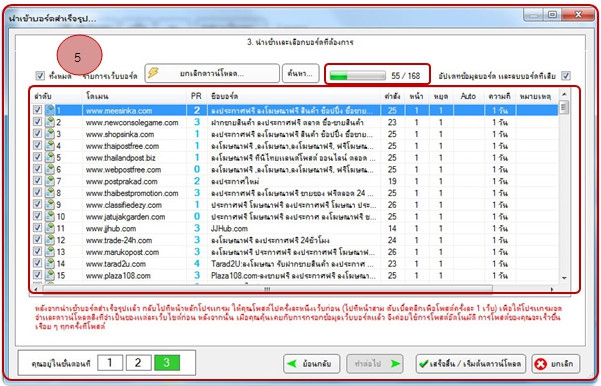Uncheck the select-all checkbox above the list
The width and height of the screenshot is (601, 386).
pyautogui.click(x=40, y=76)
